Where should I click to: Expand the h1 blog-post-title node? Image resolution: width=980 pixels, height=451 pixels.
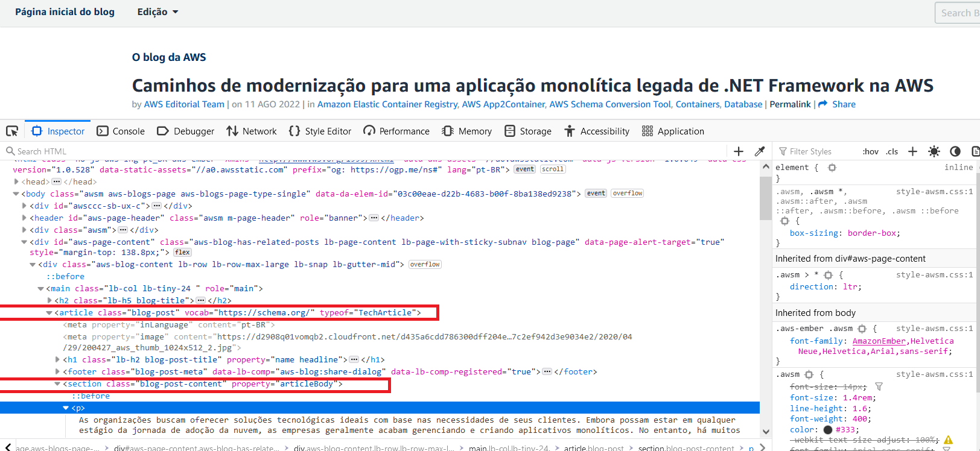click(57, 359)
